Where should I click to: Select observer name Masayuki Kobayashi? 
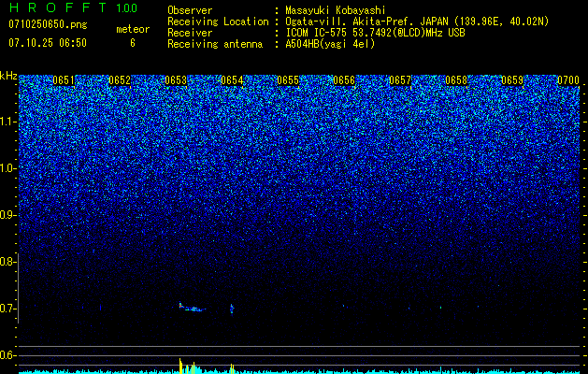tap(336, 10)
